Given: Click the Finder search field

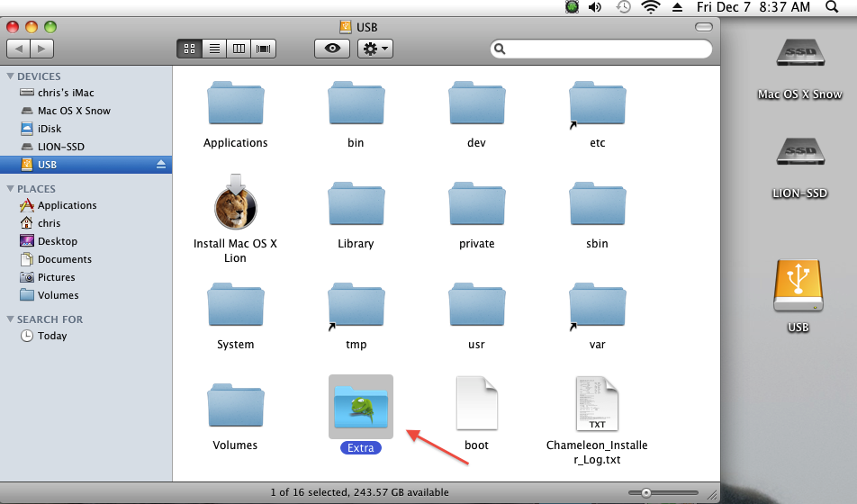Looking at the screenshot, I should tap(601, 49).
